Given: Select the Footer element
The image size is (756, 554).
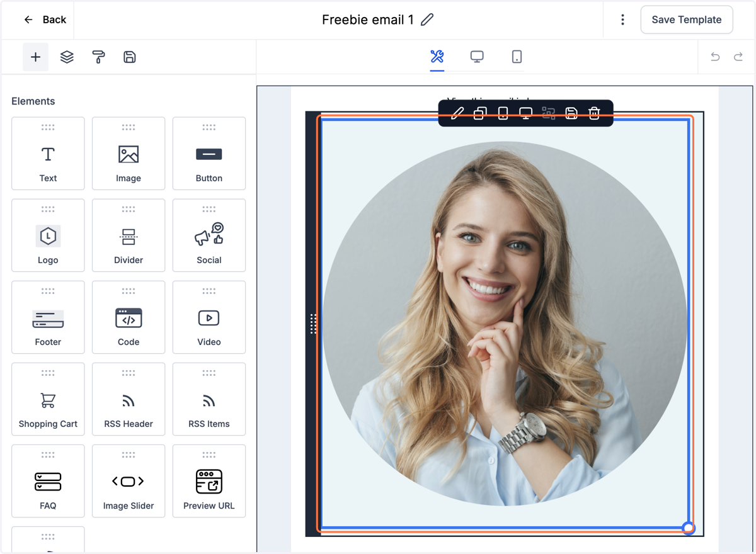Looking at the screenshot, I should [x=48, y=317].
